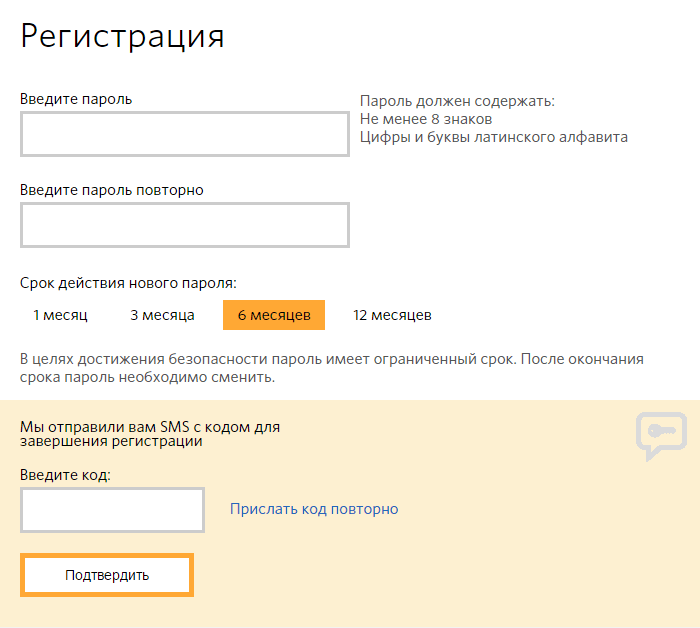Focus the Введите пароль input field

pos(184,134)
